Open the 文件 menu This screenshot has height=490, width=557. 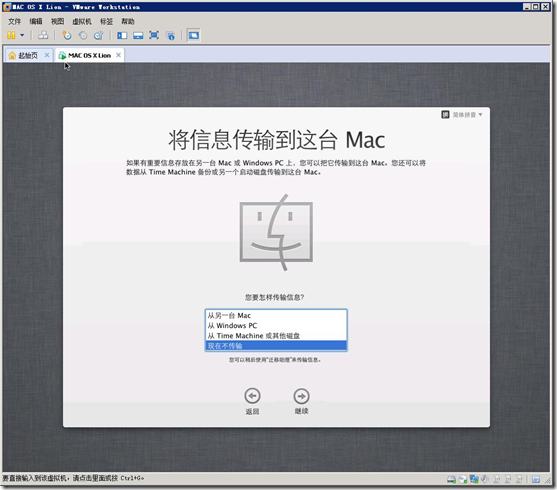pos(15,21)
